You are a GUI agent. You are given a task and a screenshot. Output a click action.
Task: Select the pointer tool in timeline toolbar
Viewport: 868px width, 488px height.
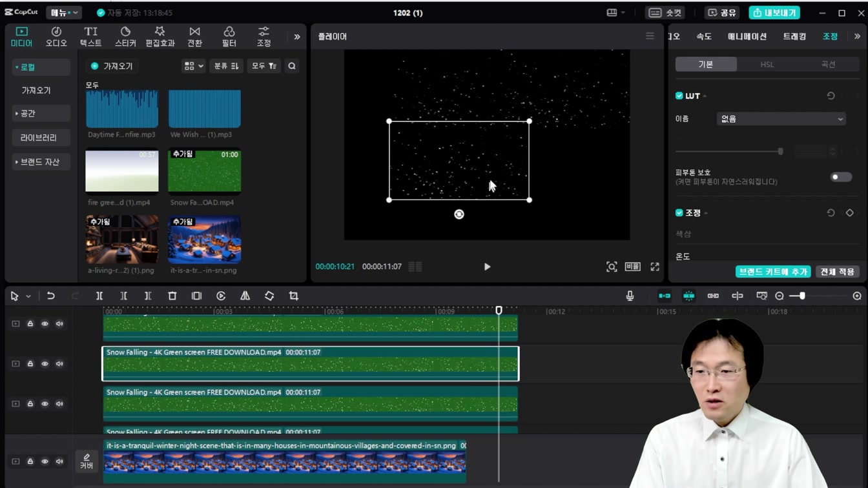tap(14, 296)
